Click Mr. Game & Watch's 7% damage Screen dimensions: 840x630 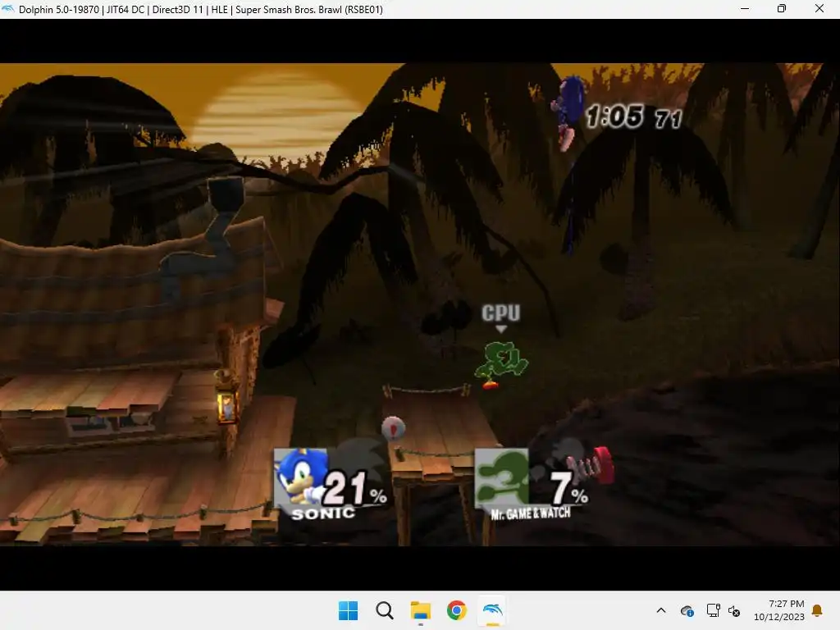click(569, 487)
